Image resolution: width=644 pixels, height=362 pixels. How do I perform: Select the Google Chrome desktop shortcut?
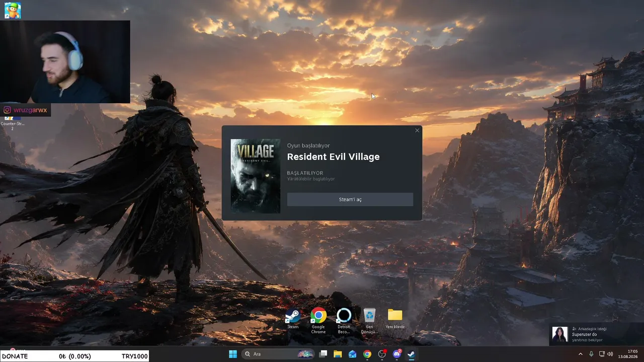click(x=318, y=321)
